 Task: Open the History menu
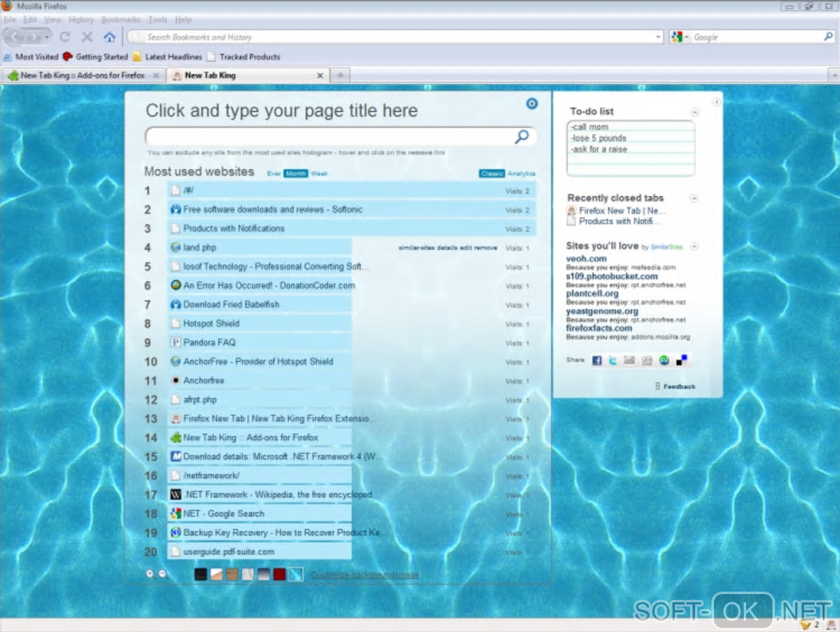81,20
